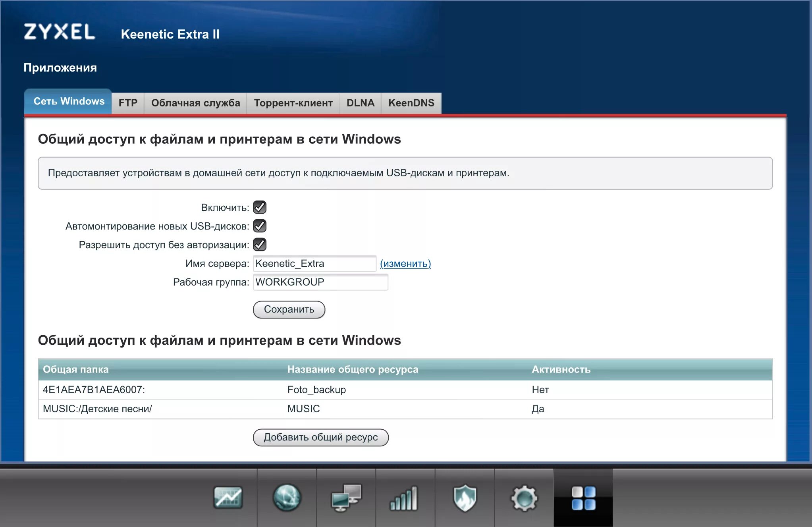Click Название общего ресурса column header
Viewport: 812px width, 527px height.
(353, 369)
